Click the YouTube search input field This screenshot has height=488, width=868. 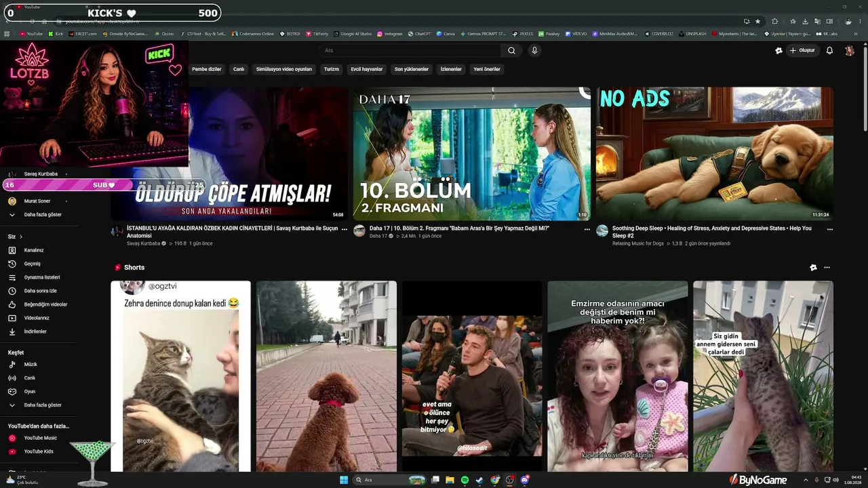(410, 50)
